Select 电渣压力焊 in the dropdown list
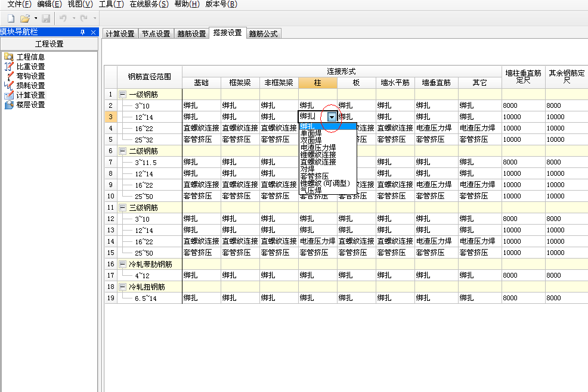 point(328,148)
